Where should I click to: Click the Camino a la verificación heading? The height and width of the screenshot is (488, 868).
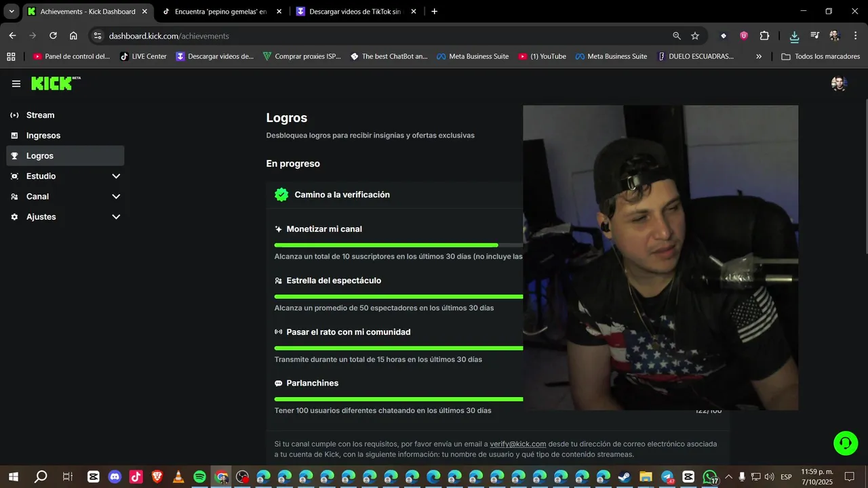(x=342, y=195)
